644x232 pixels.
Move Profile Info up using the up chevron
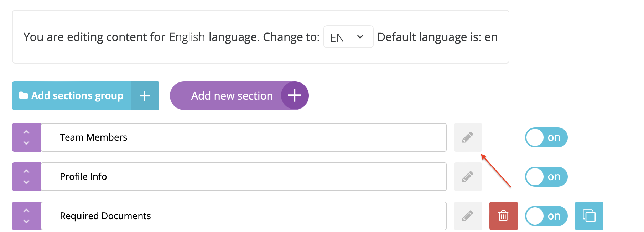pos(26,171)
